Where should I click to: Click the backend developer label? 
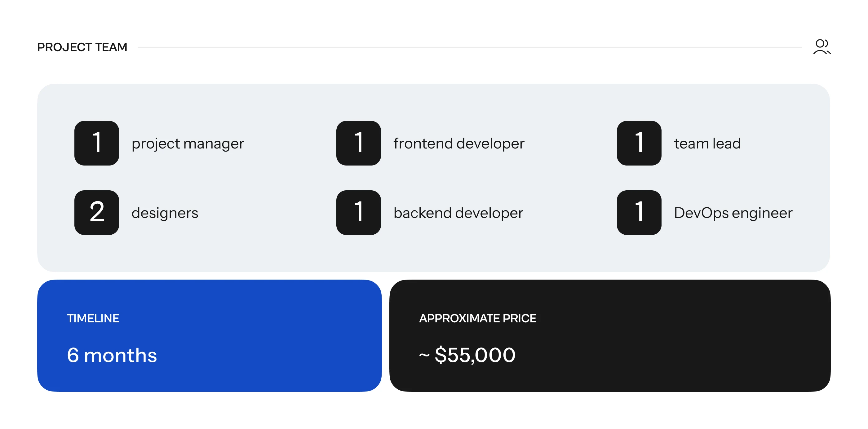[458, 213]
